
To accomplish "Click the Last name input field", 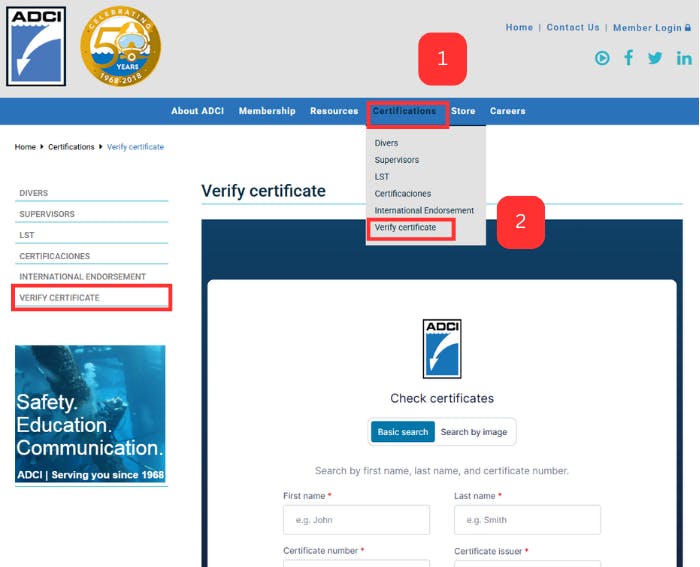I will [x=527, y=520].
